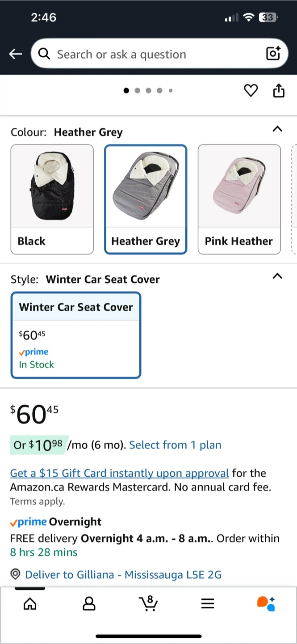Go to Home tab icon
Screen dimensions: 297x644
click(x=30, y=604)
